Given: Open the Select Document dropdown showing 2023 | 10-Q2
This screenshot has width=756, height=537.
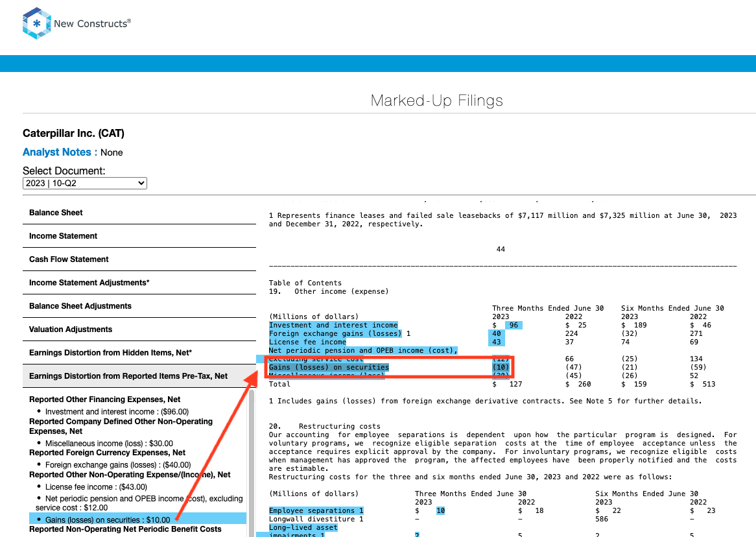Looking at the screenshot, I should 85,184.
